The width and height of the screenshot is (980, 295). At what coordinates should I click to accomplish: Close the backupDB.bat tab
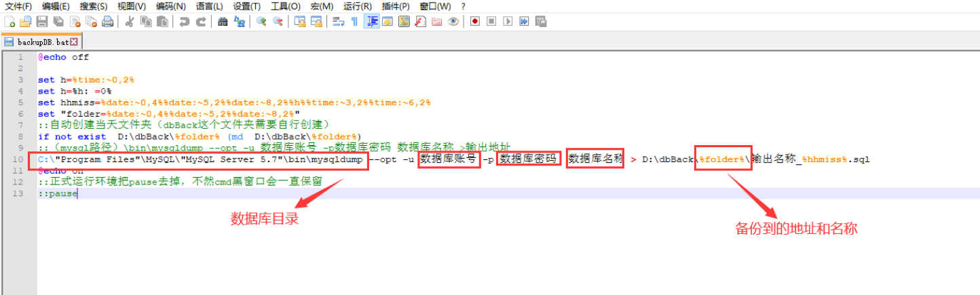74,42
